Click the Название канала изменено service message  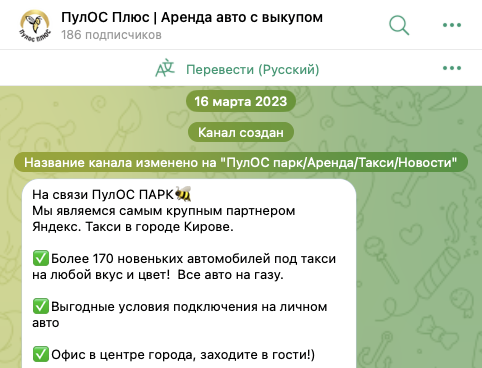(241, 163)
